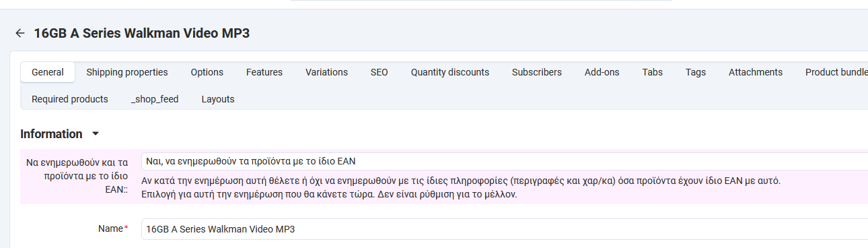The width and height of the screenshot is (868, 248).
Task: Click the page title '16GB A Series Walkman Video MP3'
Action: click(x=142, y=33)
